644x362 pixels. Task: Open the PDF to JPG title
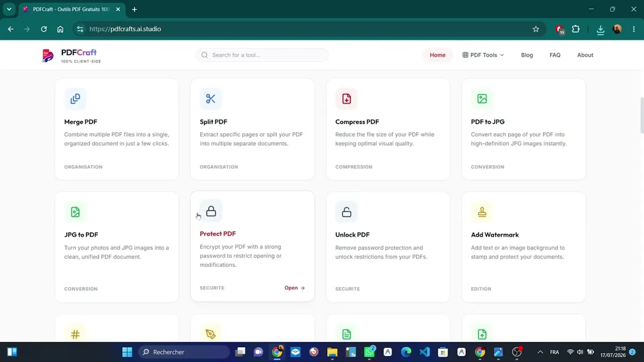point(487,122)
